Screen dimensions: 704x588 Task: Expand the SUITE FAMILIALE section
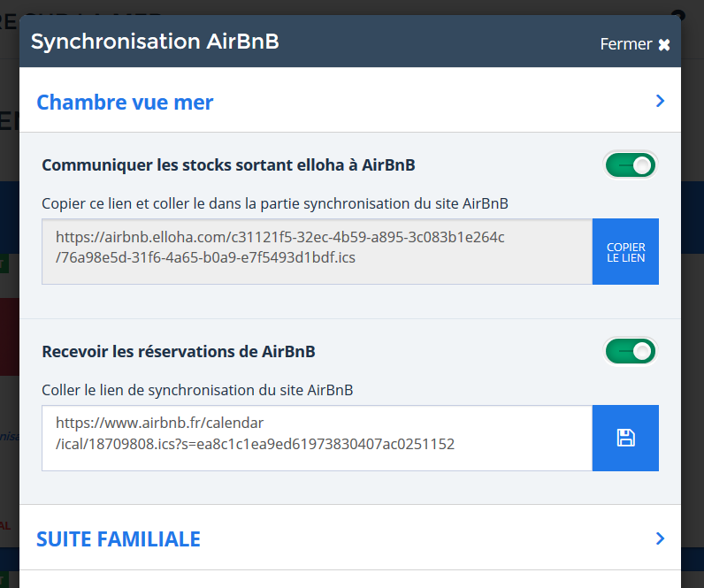[349, 538]
